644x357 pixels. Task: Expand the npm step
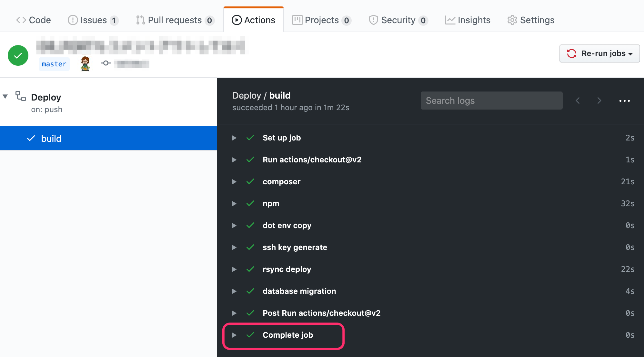click(234, 204)
